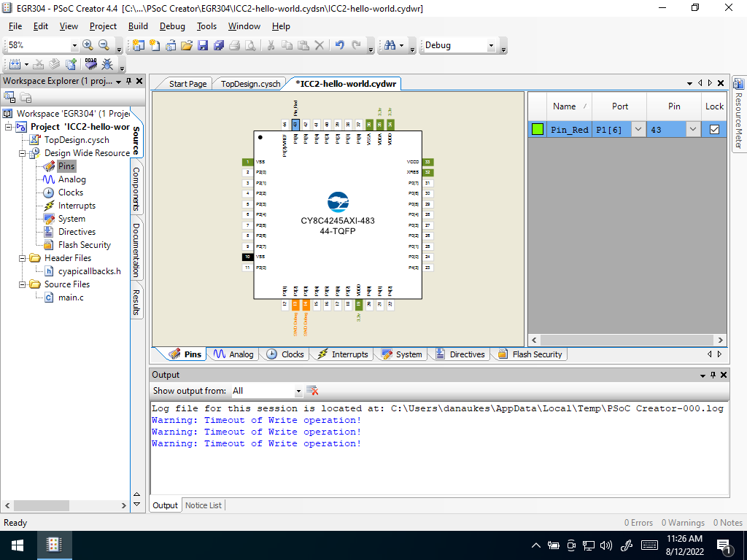Click the Pin_Red green color swatch
This screenshot has height=560, width=747.
click(x=538, y=129)
